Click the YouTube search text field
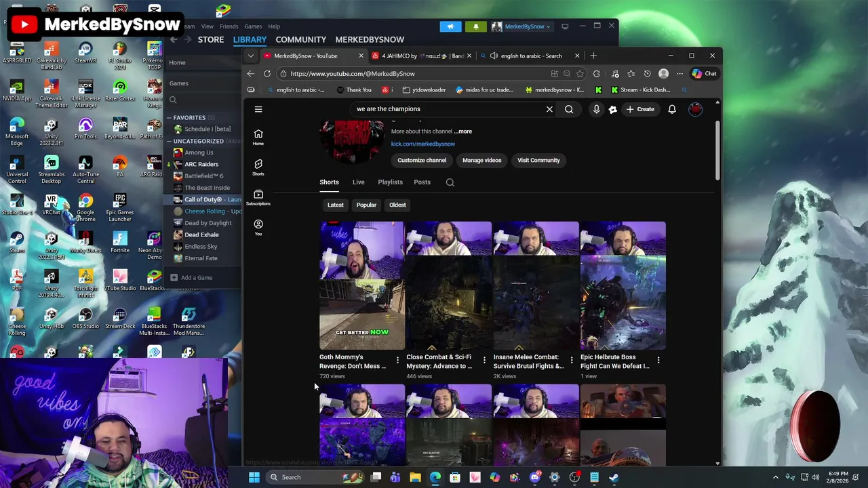The height and width of the screenshot is (488, 868). tap(448, 109)
